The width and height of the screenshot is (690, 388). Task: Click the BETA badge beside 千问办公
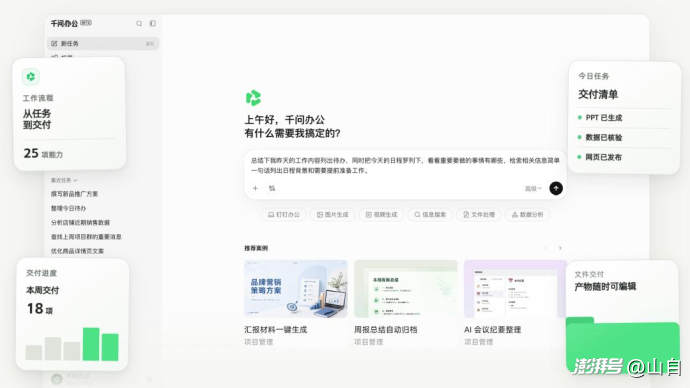click(86, 22)
